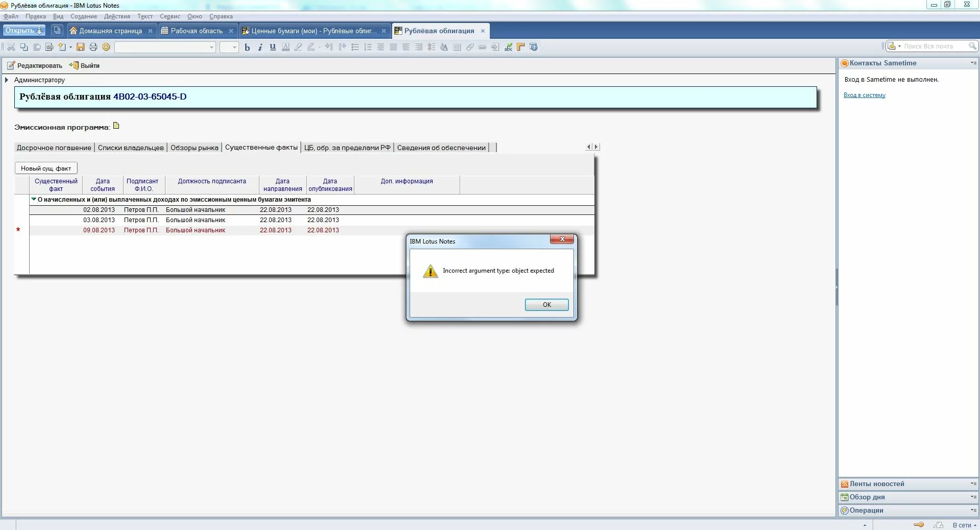The image size is (980, 530).
Task: Click the paperclip attachment icon
Action: pos(470,47)
